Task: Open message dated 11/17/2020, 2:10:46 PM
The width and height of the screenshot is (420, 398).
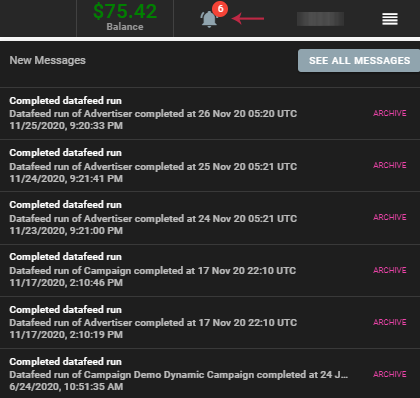Action: click(210, 270)
